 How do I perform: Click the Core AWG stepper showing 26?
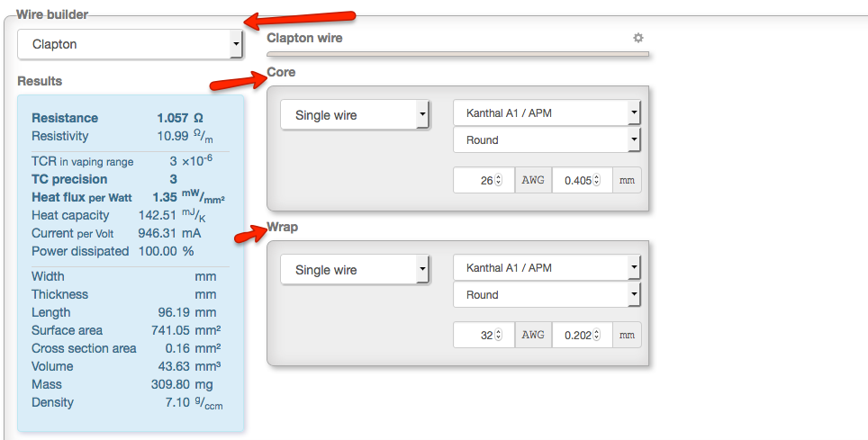[498, 180]
